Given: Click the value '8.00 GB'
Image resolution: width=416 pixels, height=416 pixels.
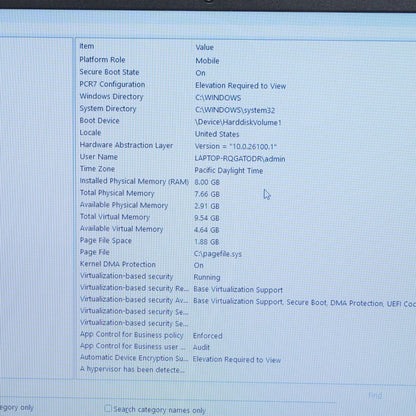Looking at the screenshot, I should pos(207,182).
